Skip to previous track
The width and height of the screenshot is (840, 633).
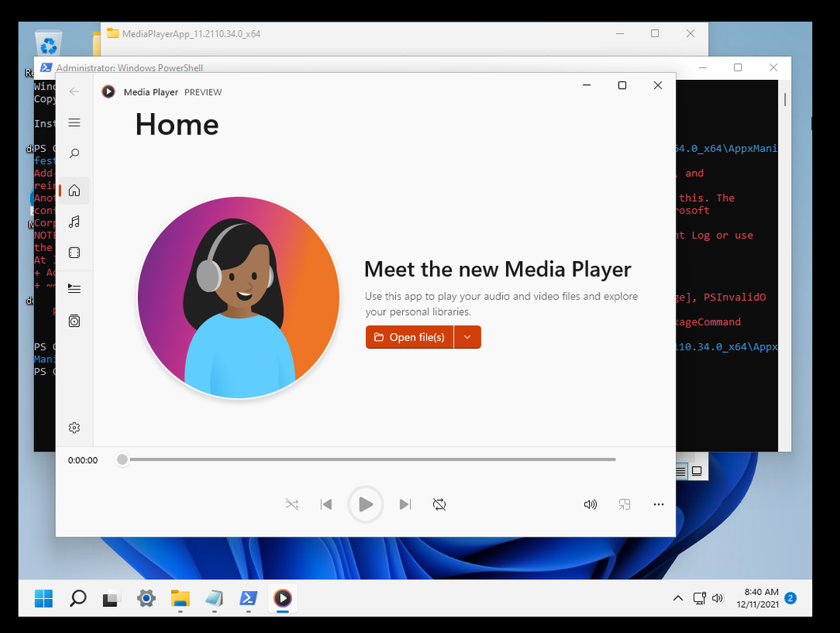pyautogui.click(x=325, y=504)
